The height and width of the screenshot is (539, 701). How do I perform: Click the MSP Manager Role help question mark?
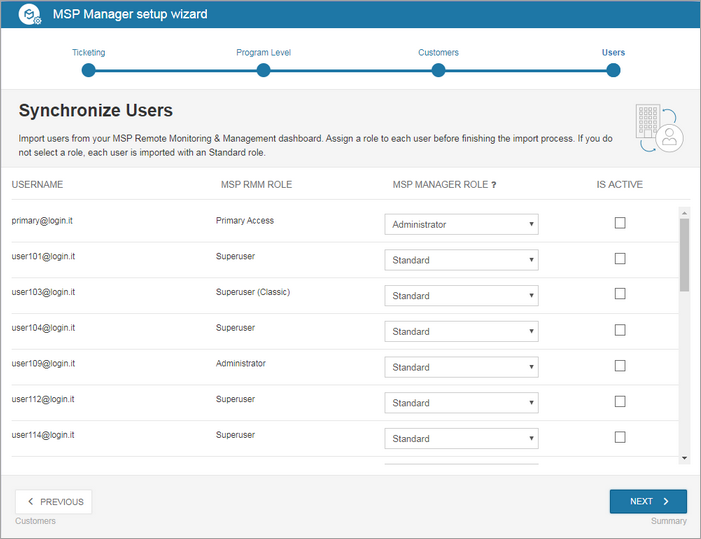(x=494, y=185)
